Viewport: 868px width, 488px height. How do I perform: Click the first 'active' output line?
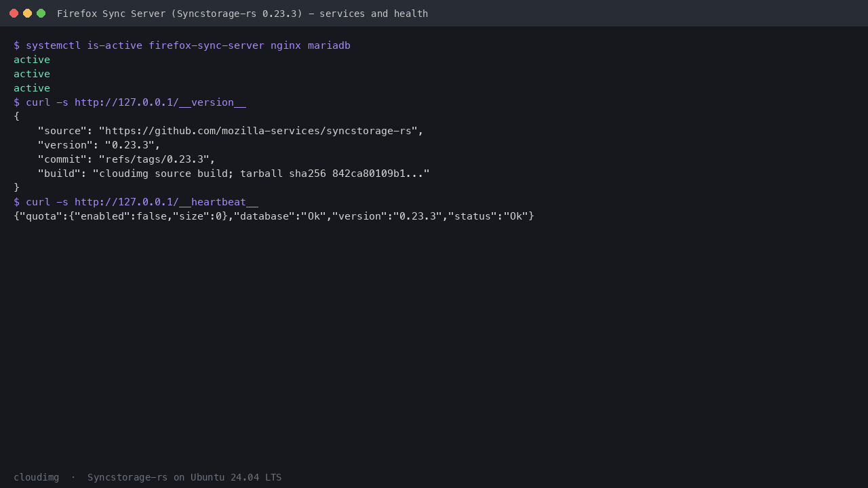click(32, 60)
